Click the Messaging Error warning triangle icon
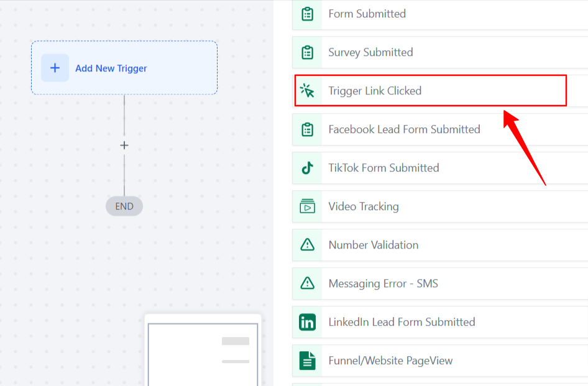Screen dimensions: 588x386 (x=308, y=283)
